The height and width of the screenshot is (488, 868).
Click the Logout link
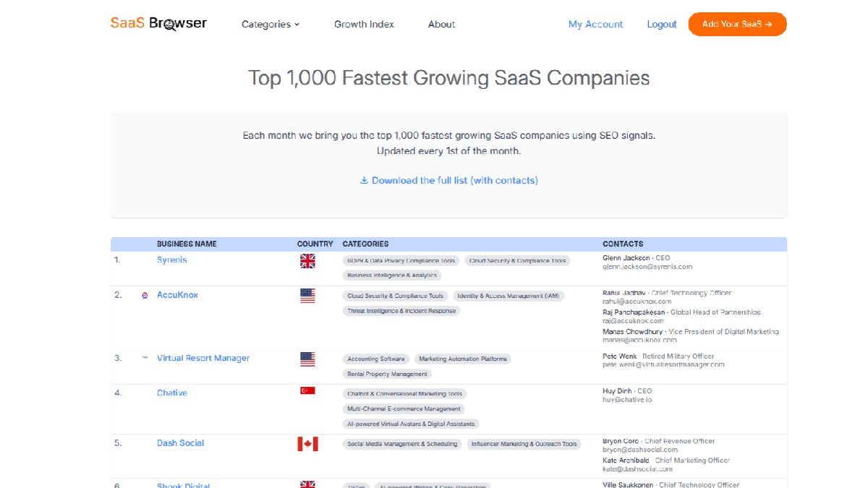[661, 25]
